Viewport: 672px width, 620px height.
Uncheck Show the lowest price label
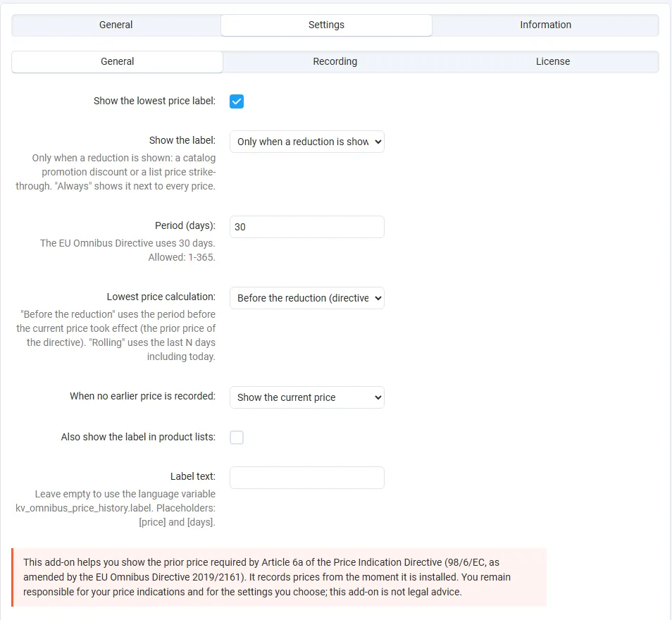pos(237,101)
